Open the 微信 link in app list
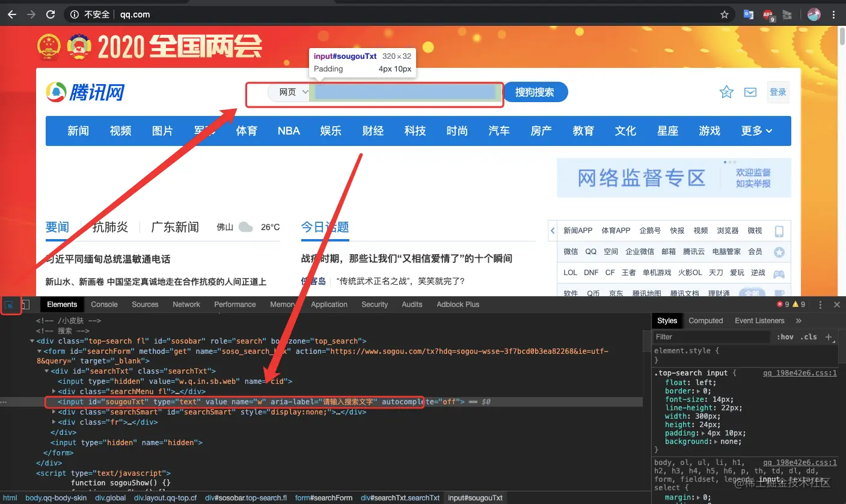This screenshot has width=846, height=504. point(571,252)
